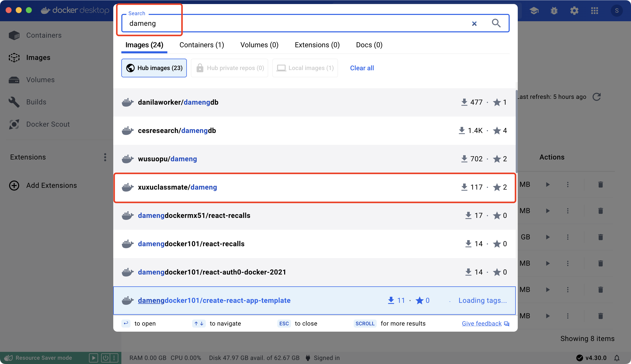
Task: Toggle the Hub images (23) filter
Action: (x=154, y=68)
